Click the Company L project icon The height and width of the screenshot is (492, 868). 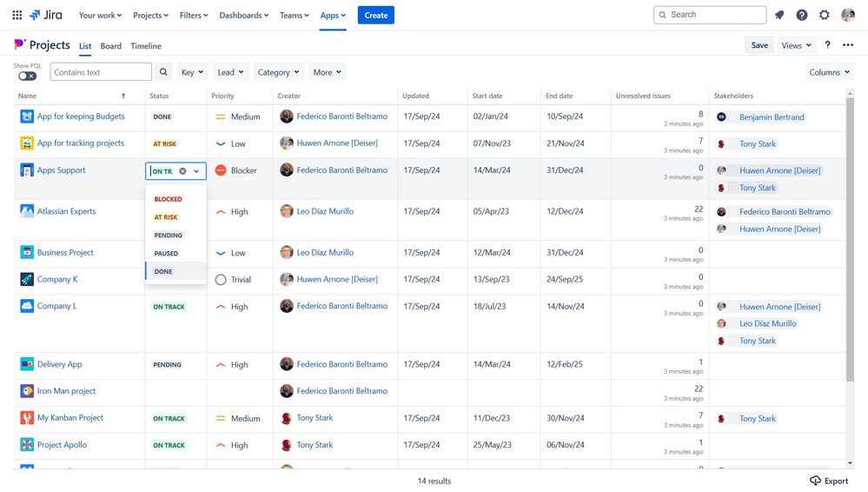pyautogui.click(x=27, y=306)
